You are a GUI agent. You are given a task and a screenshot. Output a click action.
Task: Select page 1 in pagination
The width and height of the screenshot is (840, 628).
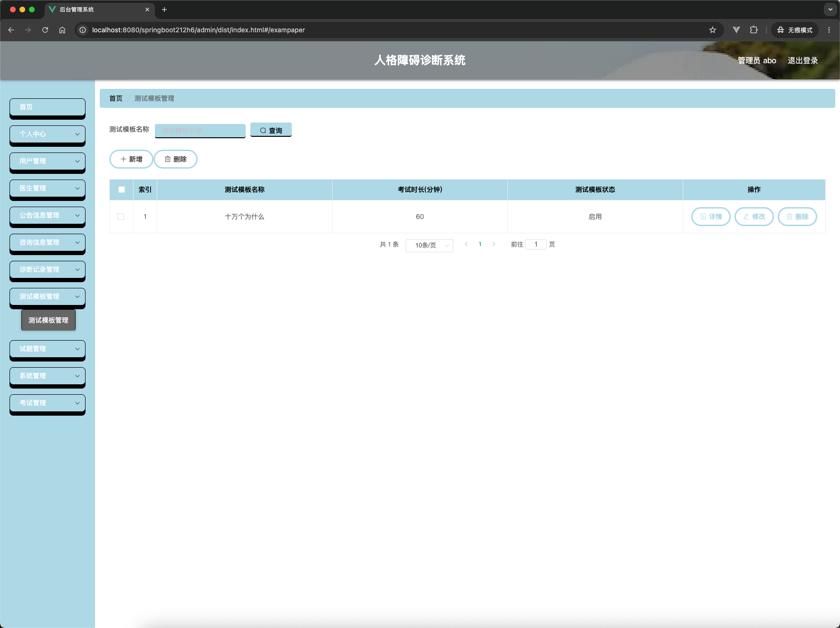tap(480, 244)
